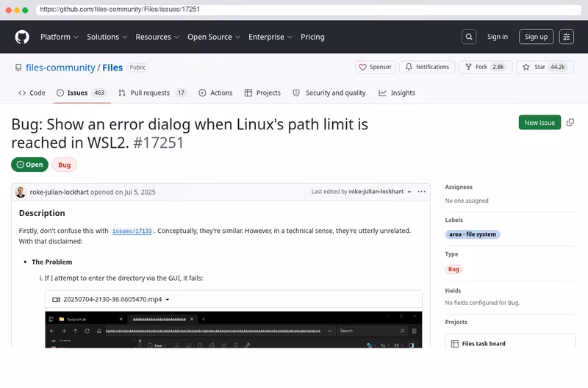Open the appearance settings icon beside Sign up

click(x=566, y=37)
